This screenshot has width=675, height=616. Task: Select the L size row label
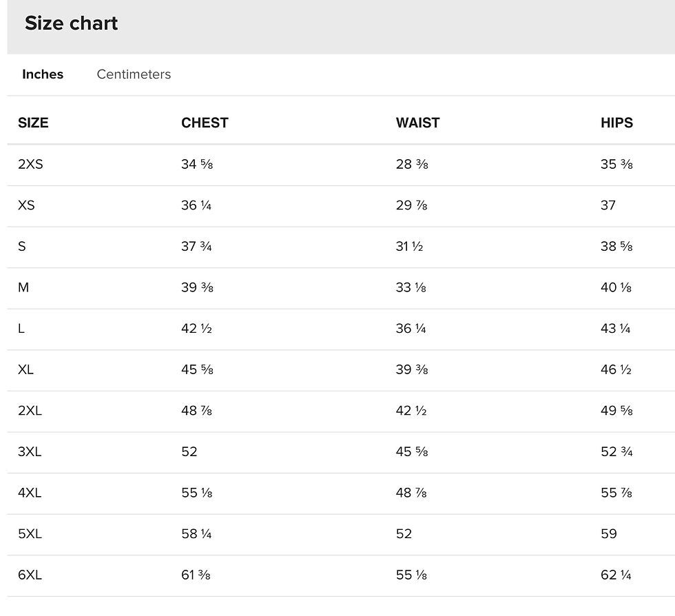point(21,328)
